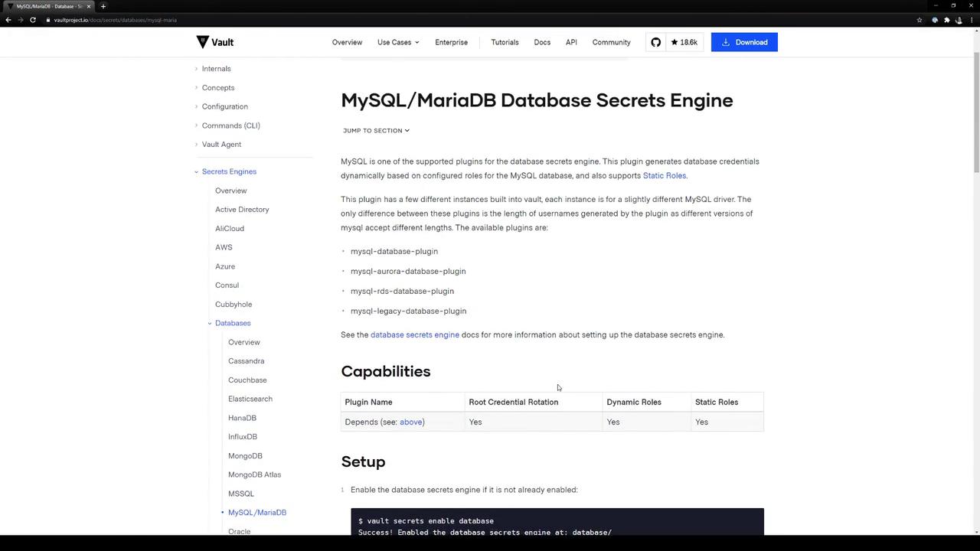The height and width of the screenshot is (551, 980).
Task: Open Azure secrets engine in sidebar
Action: (225, 266)
